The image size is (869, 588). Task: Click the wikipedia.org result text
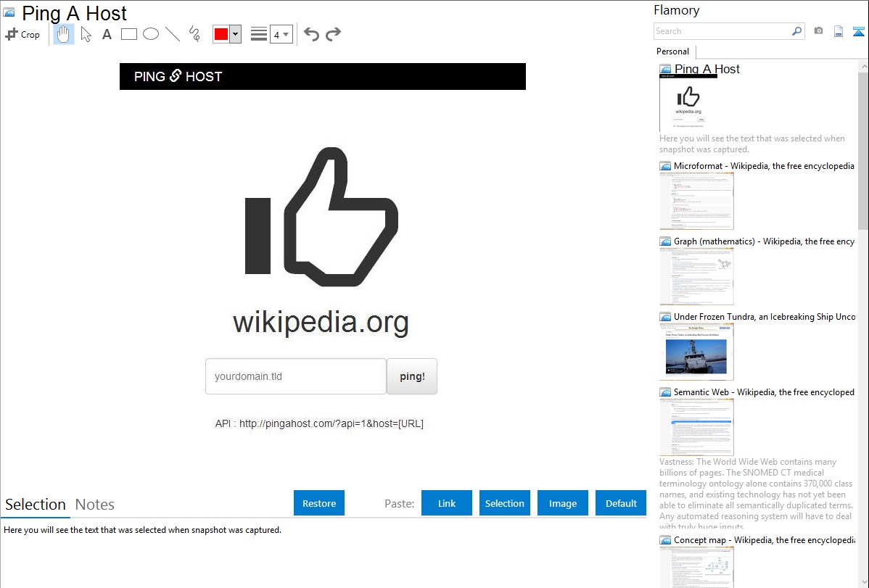[321, 322]
